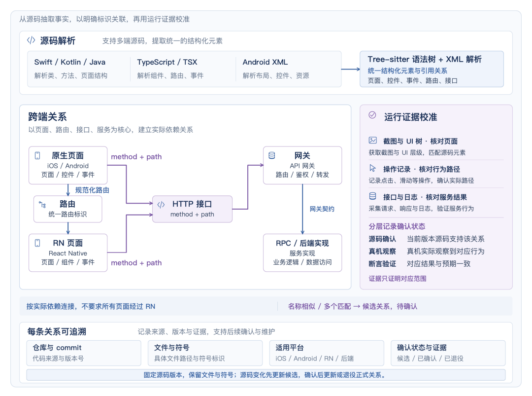The height and width of the screenshot is (396, 532).
Task: Click 按实际依赖连接，不要求所有页面经过 RN note
Action: 91,306
